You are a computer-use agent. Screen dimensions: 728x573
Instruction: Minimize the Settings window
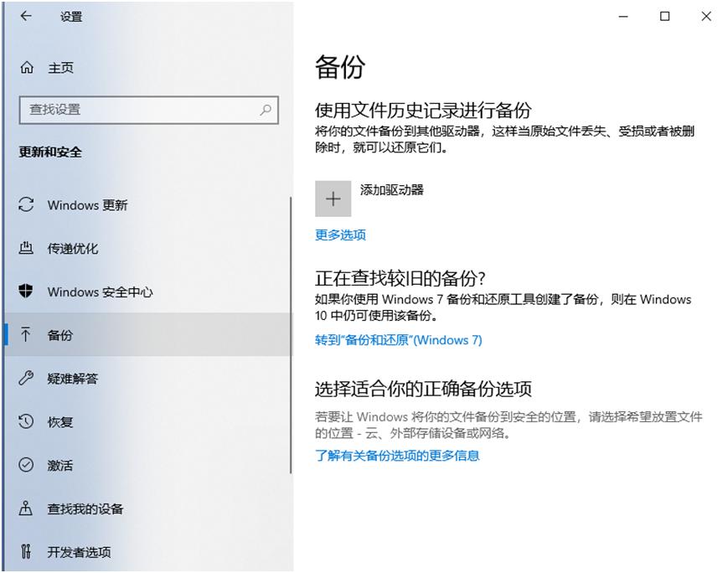click(621, 16)
